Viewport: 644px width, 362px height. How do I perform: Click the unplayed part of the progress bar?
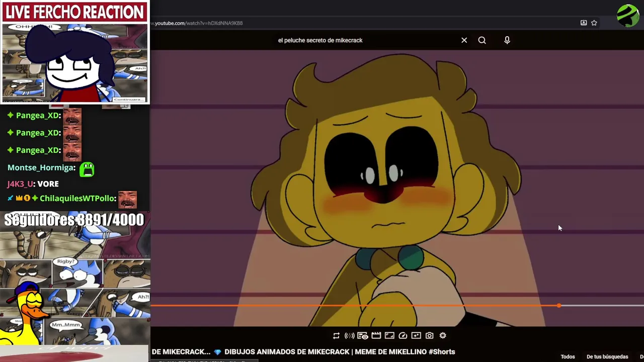coord(603,305)
